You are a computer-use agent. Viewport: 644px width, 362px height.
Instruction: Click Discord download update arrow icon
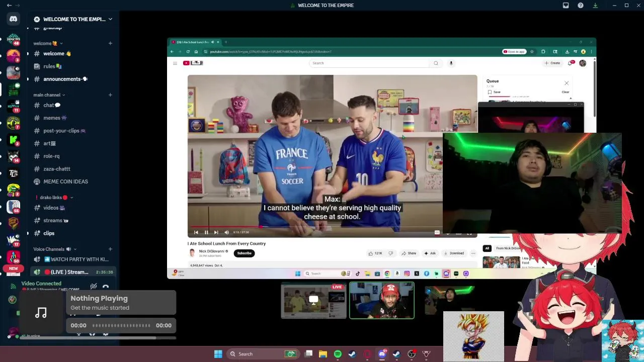[595, 6]
